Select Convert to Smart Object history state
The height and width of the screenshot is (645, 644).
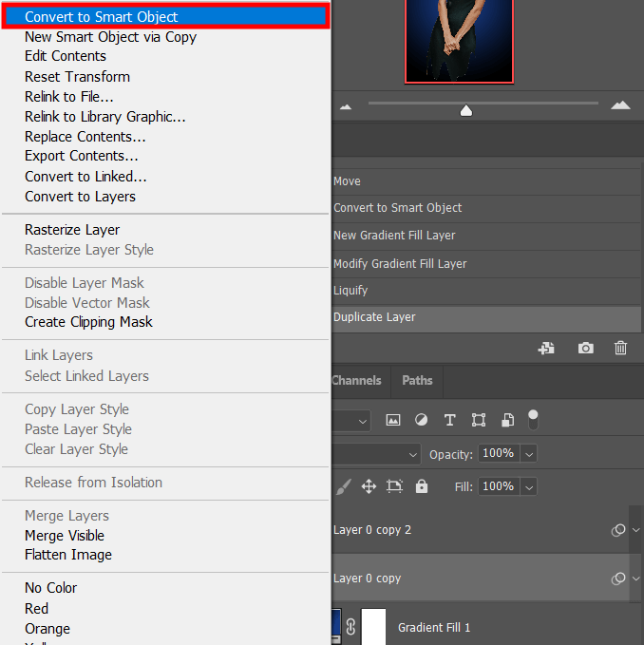[487, 208]
